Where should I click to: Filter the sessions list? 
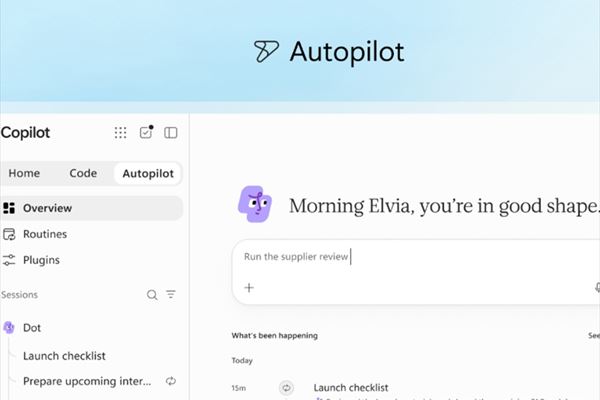171,294
